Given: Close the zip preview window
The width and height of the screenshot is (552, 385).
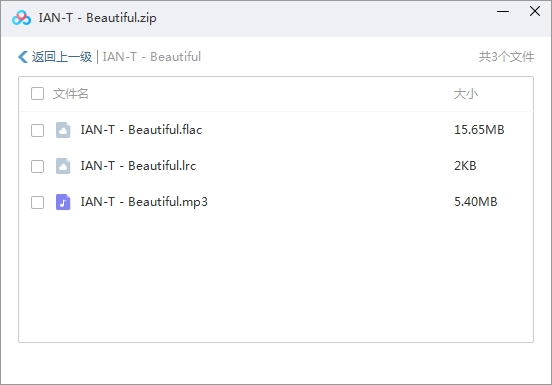Looking at the screenshot, I should tap(535, 11).
